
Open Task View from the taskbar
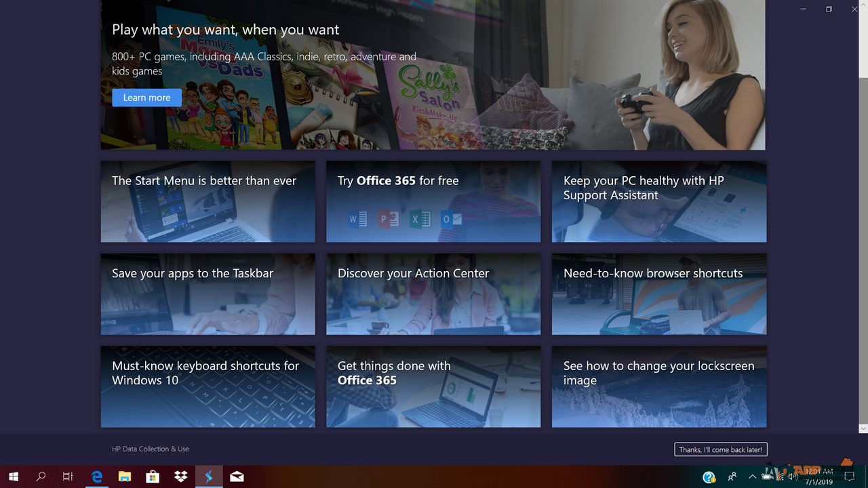tap(68, 476)
